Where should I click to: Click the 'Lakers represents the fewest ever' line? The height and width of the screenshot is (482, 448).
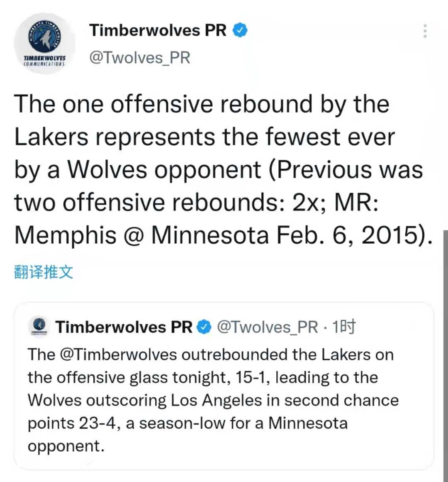coord(205,137)
